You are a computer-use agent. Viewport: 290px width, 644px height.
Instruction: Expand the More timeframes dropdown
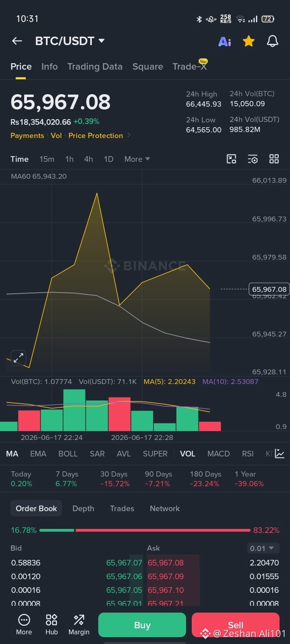click(137, 159)
